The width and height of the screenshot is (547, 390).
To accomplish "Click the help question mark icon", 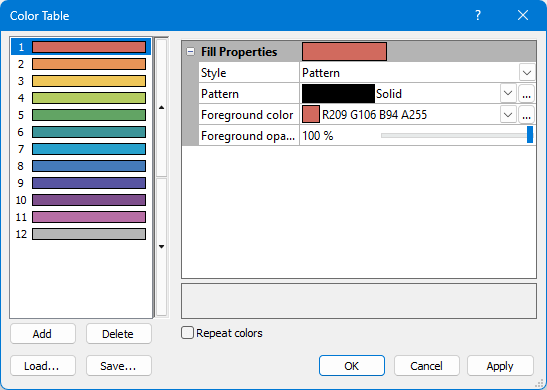I will pos(478,15).
